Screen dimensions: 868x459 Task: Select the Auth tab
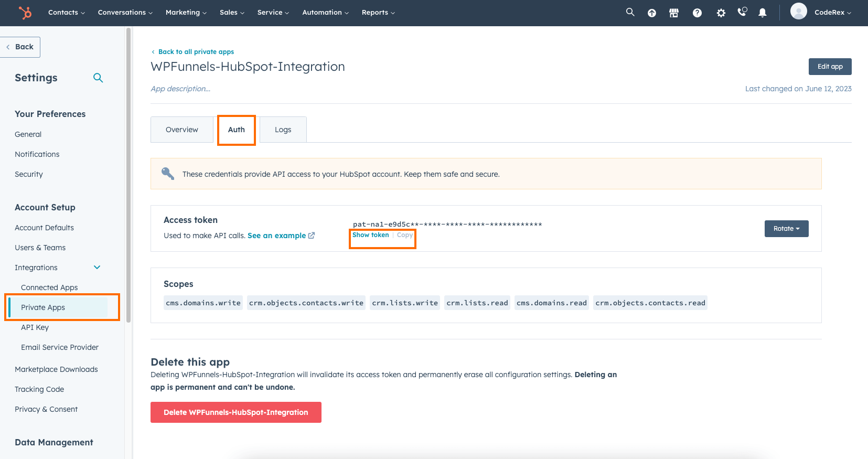(x=237, y=130)
